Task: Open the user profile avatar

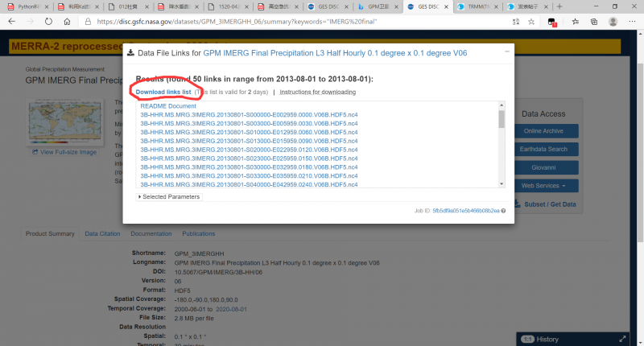Action: click(x=613, y=22)
